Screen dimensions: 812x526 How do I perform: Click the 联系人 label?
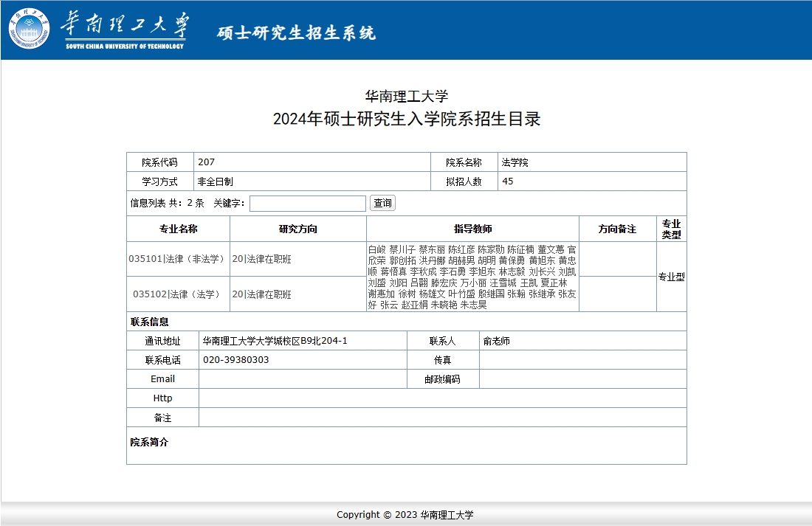[x=442, y=341]
